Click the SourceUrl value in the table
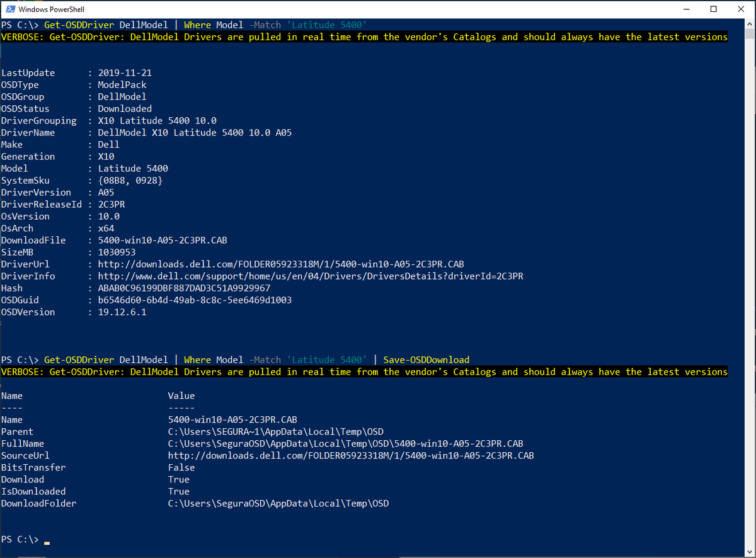This screenshot has height=558, width=756. 351,455
